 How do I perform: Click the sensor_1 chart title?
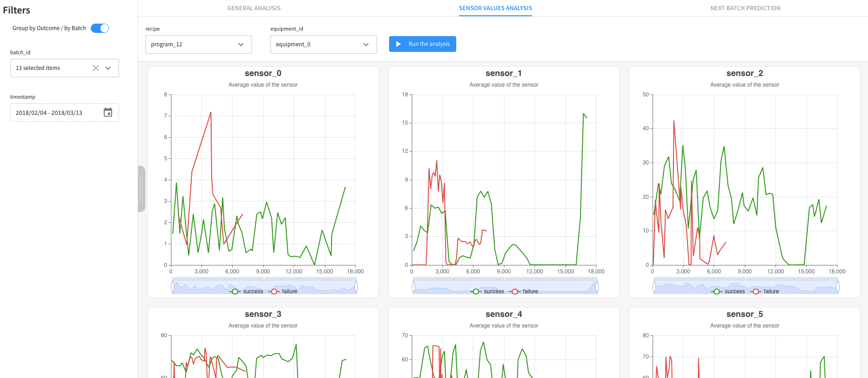(504, 73)
